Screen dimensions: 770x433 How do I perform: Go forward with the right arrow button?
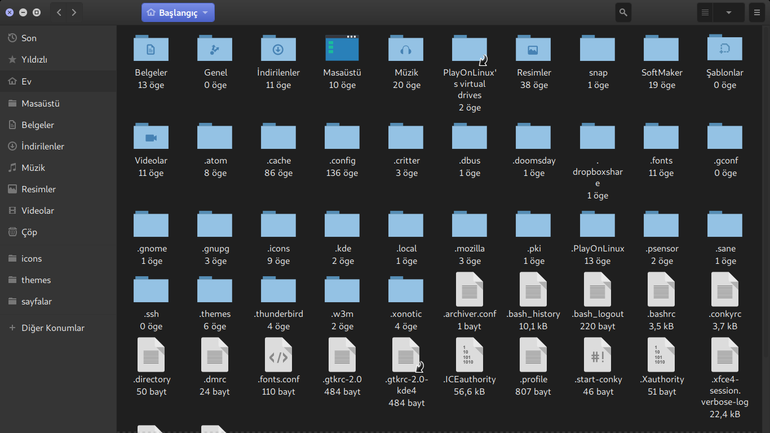[x=74, y=13]
